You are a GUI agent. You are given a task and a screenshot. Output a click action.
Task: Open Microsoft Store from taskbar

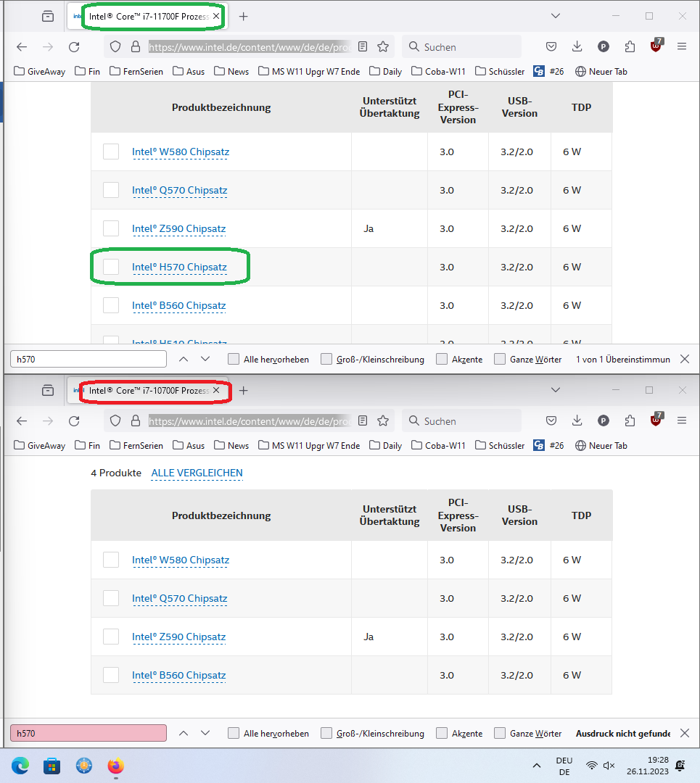[52, 766]
